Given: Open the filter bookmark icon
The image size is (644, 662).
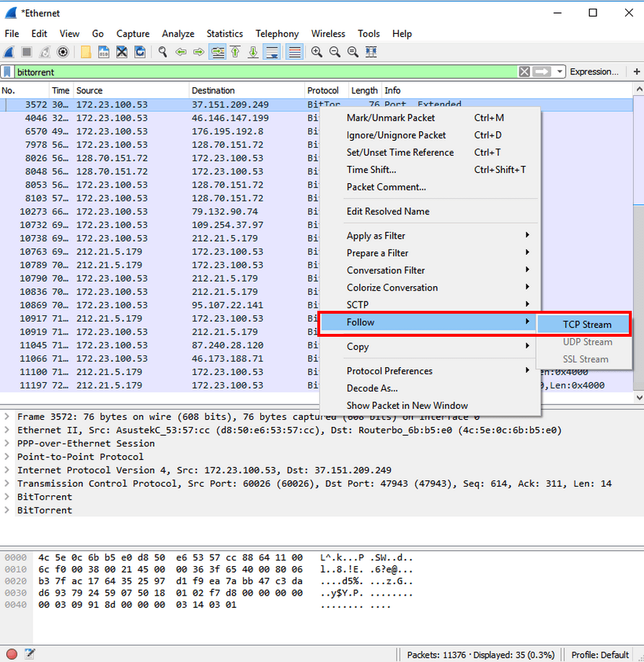Looking at the screenshot, I should (6, 72).
